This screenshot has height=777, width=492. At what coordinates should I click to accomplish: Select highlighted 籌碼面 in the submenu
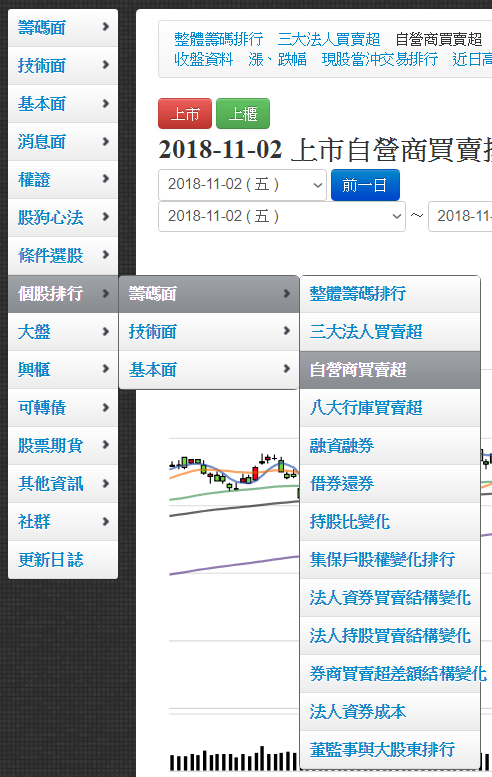(x=209, y=294)
